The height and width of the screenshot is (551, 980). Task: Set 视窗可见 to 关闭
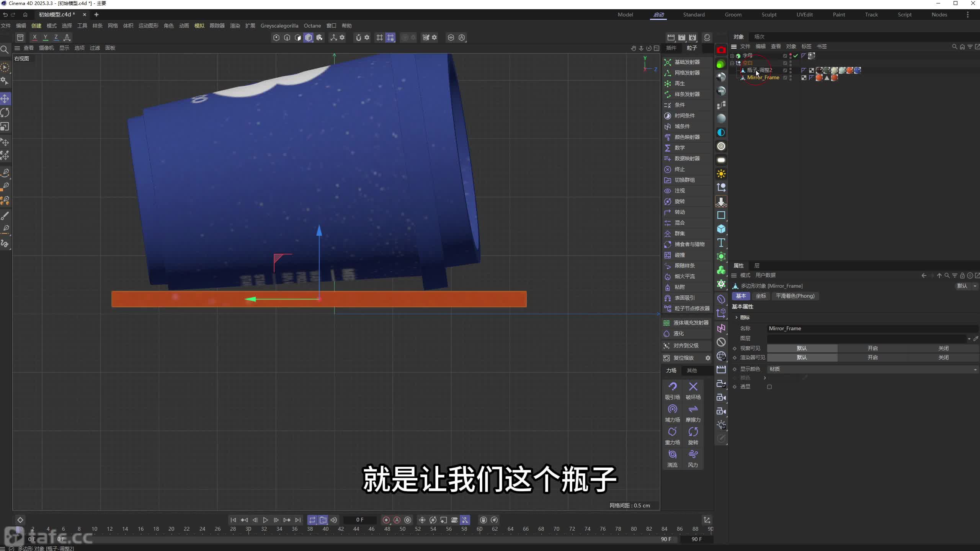(x=943, y=348)
